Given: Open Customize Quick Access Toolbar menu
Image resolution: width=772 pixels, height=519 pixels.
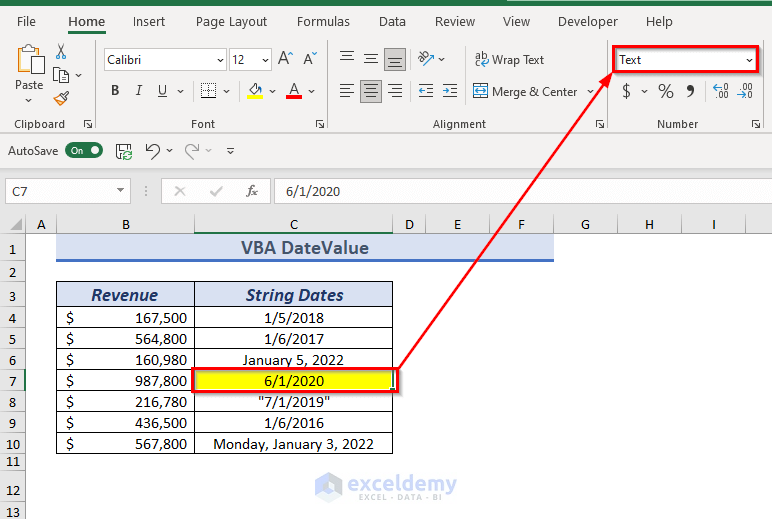Looking at the screenshot, I should pyautogui.click(x=230, y=151).
